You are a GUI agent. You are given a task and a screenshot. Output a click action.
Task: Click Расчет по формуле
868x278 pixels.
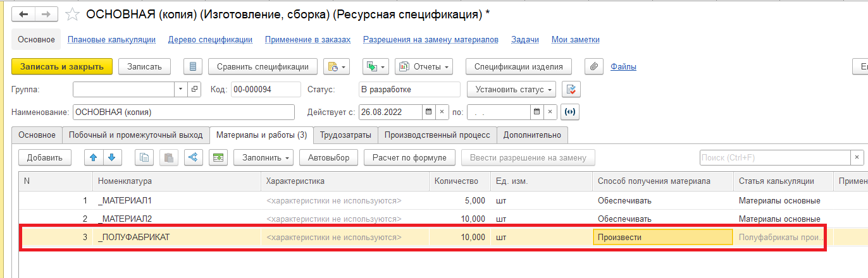point(409,157)
